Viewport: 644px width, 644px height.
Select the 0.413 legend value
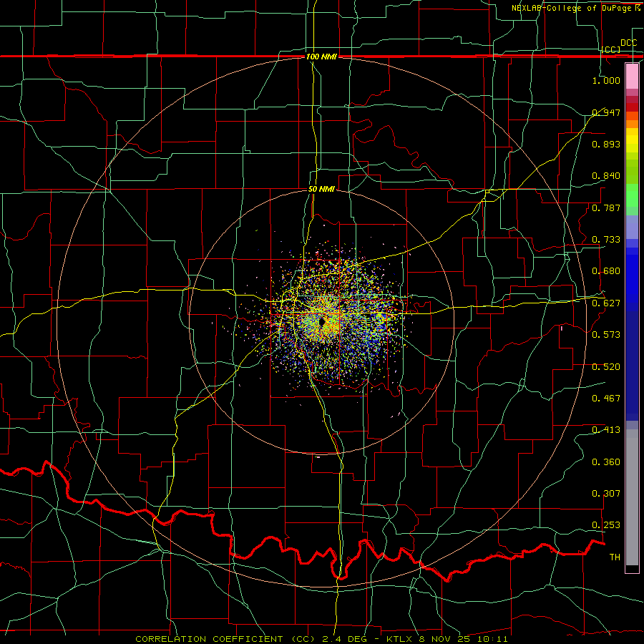pos(606,430)
